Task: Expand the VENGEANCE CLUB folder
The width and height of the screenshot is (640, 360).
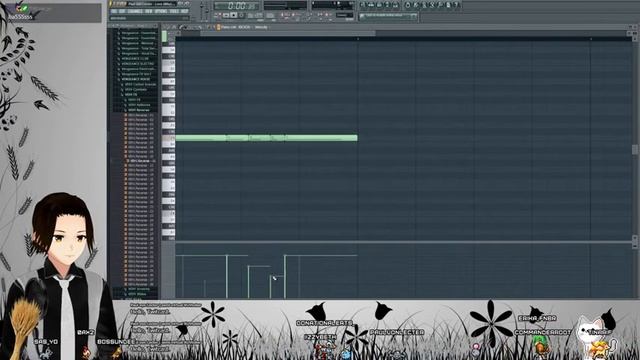Action: [135, 59]
